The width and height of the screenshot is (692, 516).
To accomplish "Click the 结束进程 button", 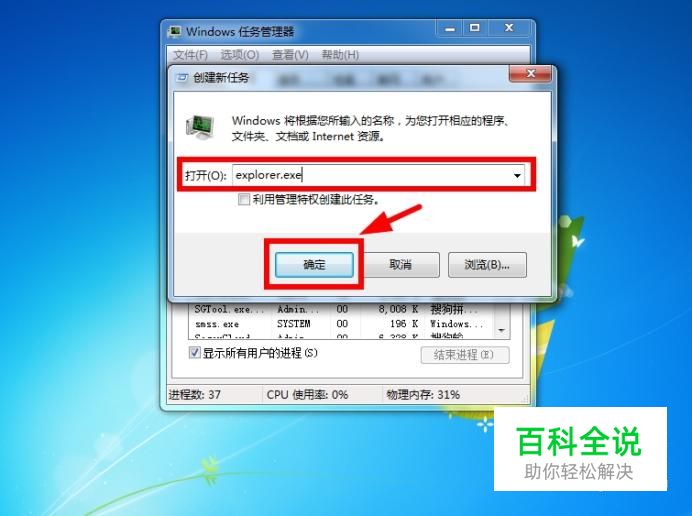I will 465,355.
